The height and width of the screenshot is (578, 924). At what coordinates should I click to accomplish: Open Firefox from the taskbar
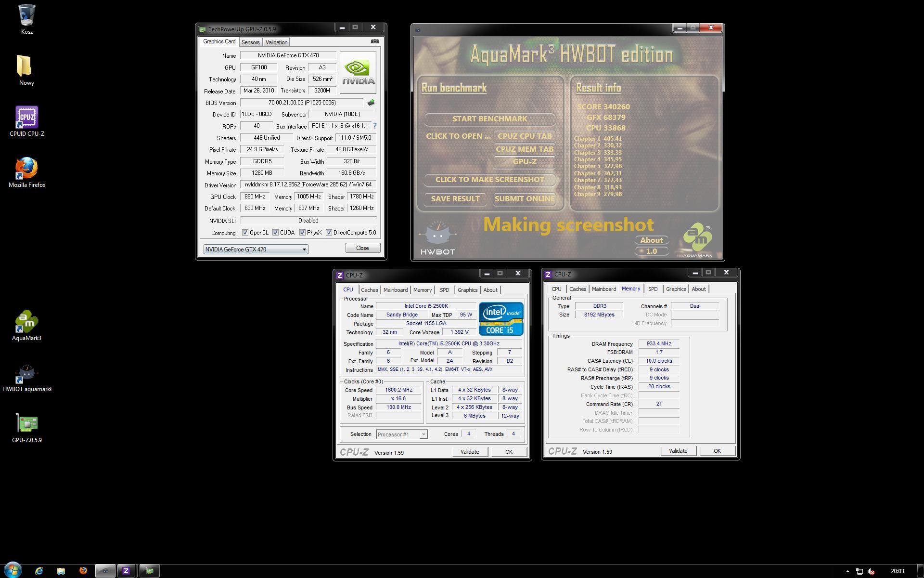coord(83,571)
